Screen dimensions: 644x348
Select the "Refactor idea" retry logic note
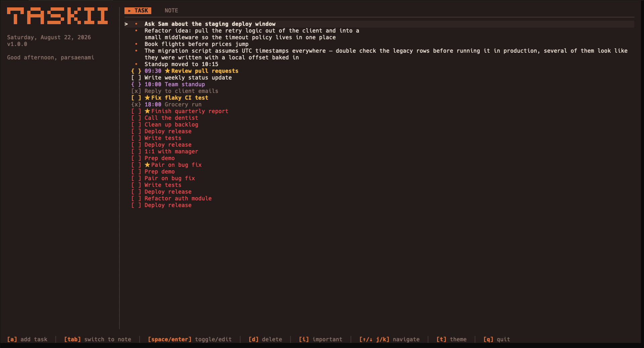point(252,34)
